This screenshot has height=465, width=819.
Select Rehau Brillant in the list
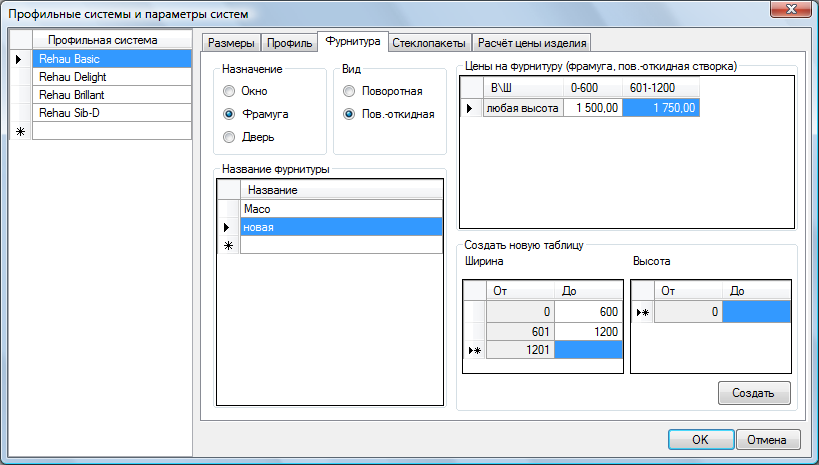tap(111, 94)
